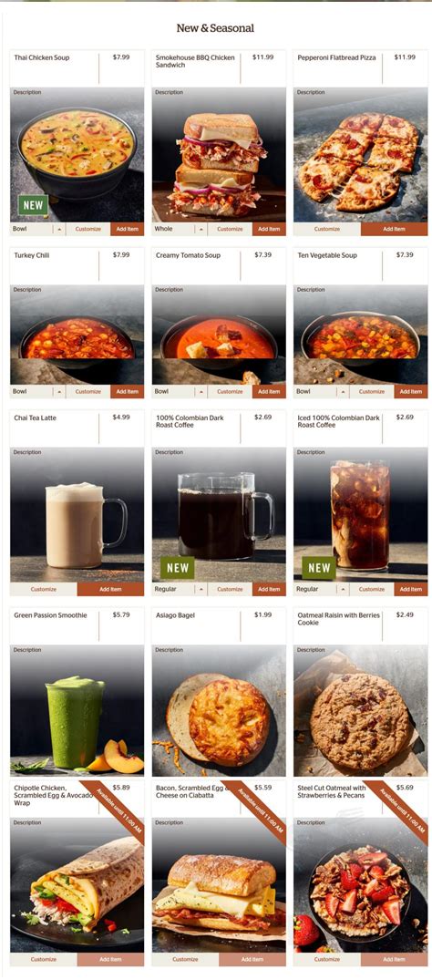Customize the Creamy Tomato Soup
Viewport: 432px width, 980px height.
(230, 391)
